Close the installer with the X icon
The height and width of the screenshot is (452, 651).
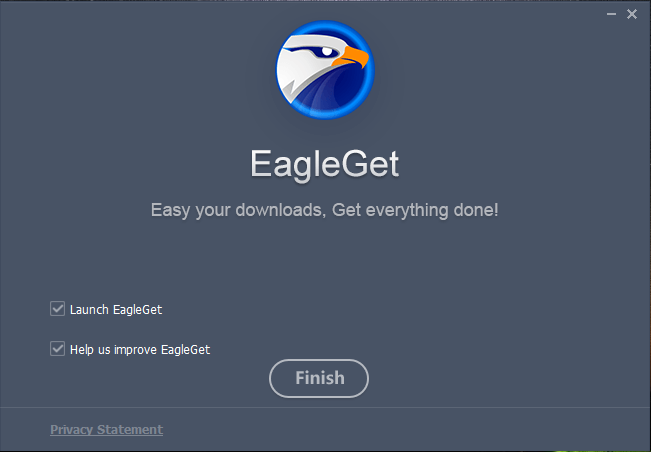[x=632, y=14]
